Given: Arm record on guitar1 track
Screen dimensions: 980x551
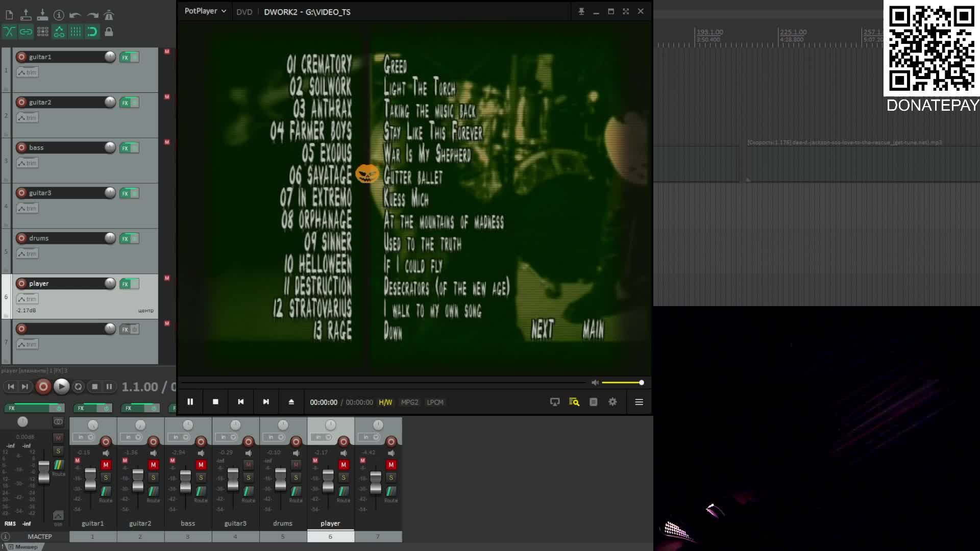Looking at the screenshot, I should coord(21,57).
